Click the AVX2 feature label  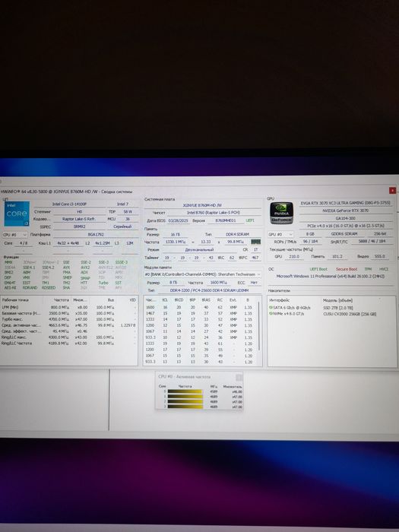click(x=85, y=268)
